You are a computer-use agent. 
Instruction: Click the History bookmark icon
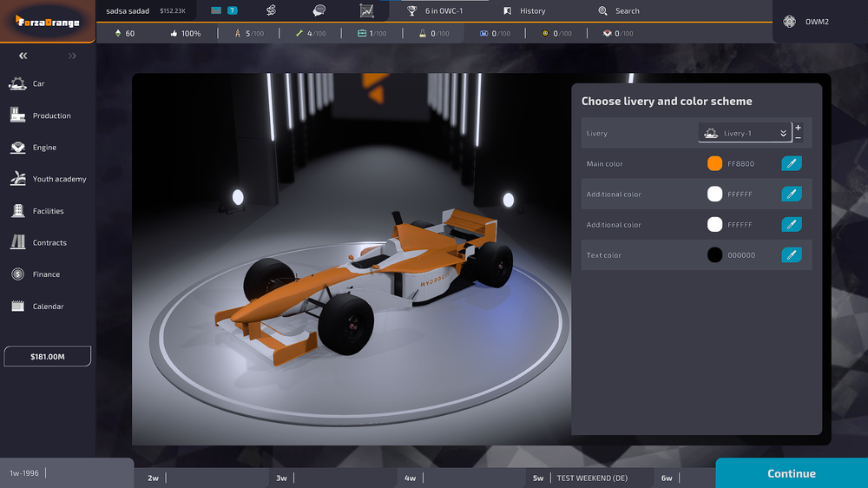click(508, 10)
